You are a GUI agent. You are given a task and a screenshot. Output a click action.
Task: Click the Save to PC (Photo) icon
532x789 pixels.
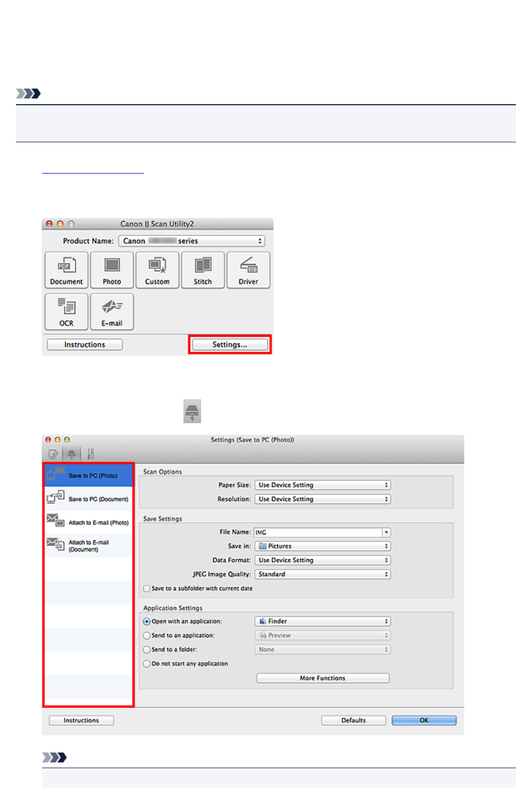(56, 474)
